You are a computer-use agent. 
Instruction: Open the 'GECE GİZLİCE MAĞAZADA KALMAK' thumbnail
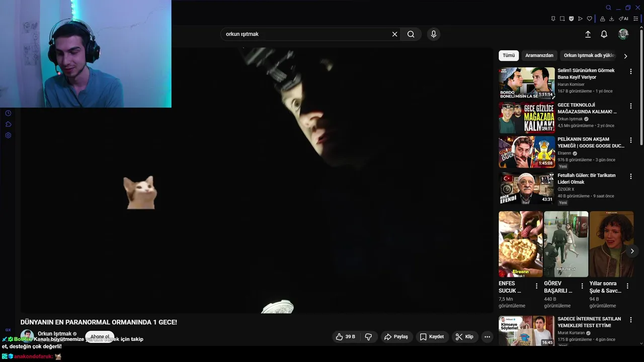(x=527, y=118)
